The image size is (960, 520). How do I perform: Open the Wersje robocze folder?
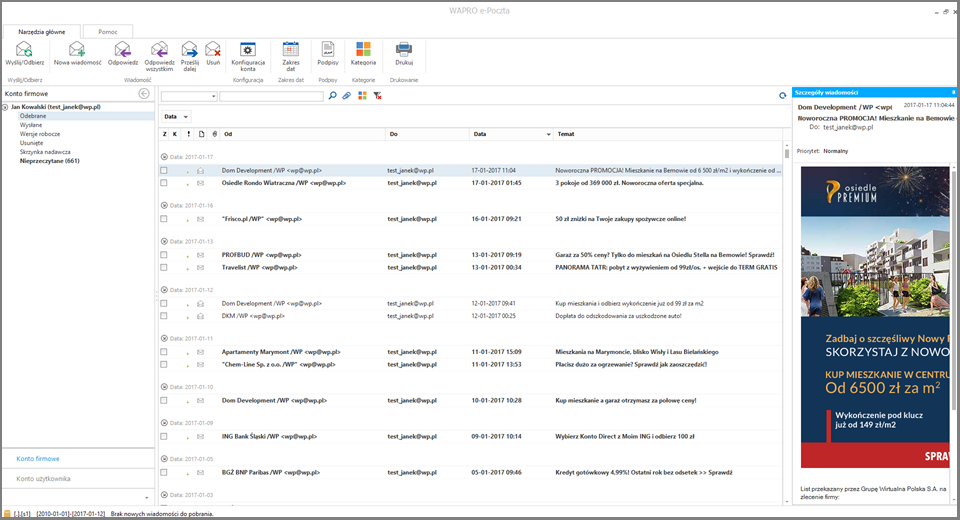pyautogui.click(x=40, y=134)
